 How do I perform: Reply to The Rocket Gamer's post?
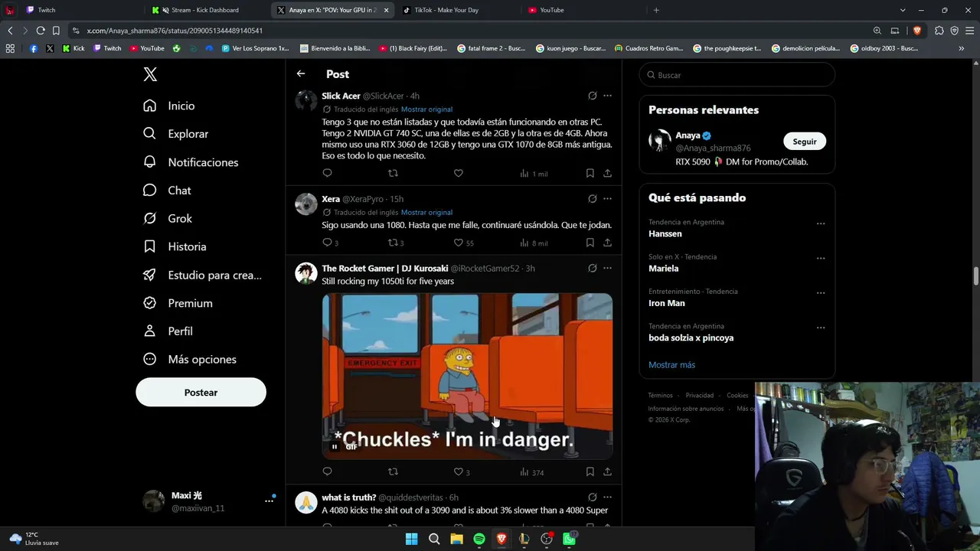coord(327,471)
